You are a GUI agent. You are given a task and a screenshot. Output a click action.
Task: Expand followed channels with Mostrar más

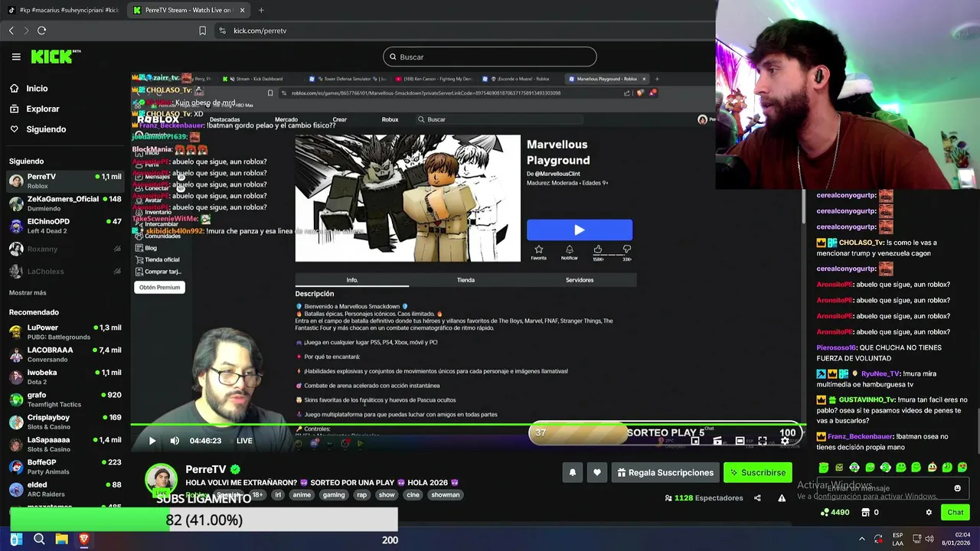point(28,292)
